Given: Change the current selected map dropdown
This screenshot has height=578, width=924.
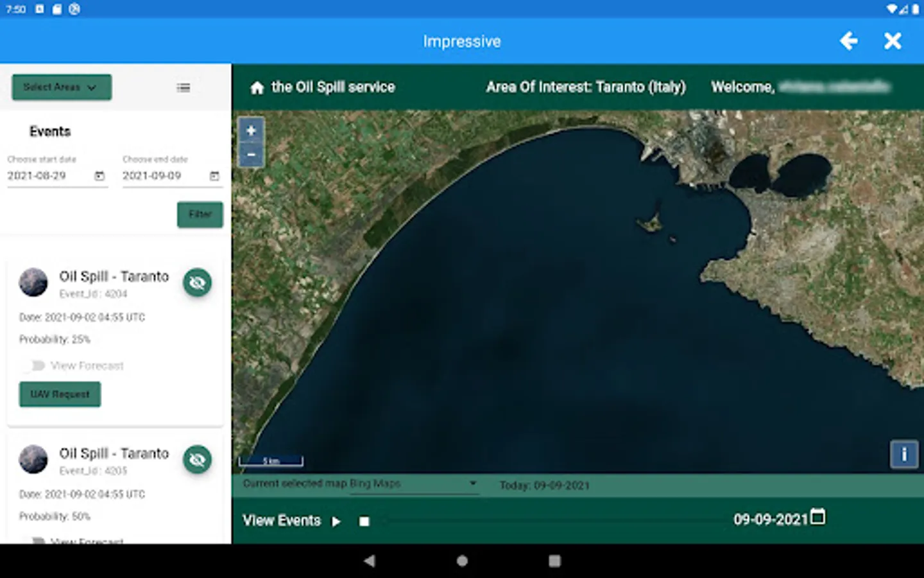Looking at the screenshot, I should [x=413, y=484].
